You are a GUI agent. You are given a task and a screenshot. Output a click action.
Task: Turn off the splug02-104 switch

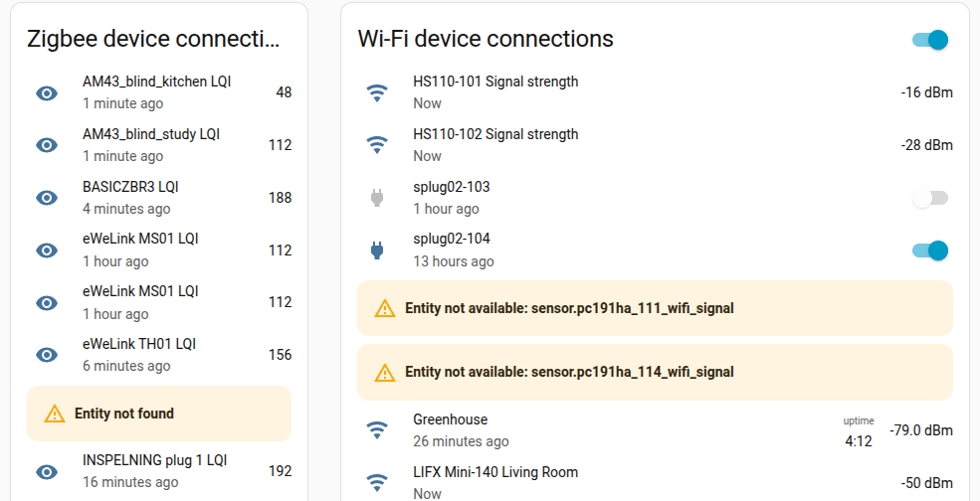(929, 250)
